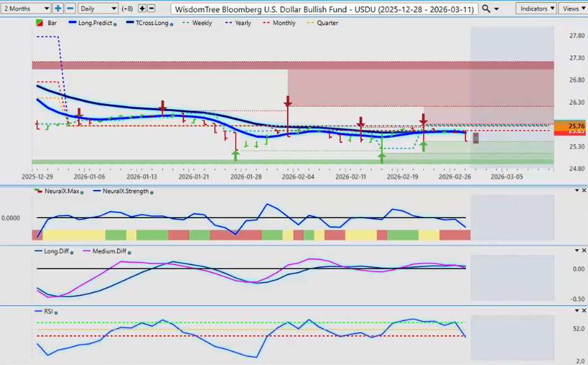
Task: Close the NeuralX indicator panel
Action: [584, 191]
